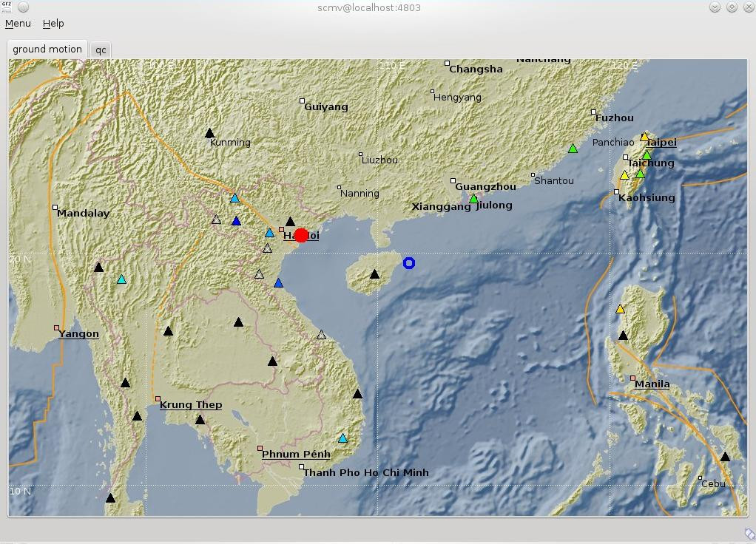The width and height of the screenshot is (756, 544).
Task: Select the blue ring marker east of Hainan
Action: click(409, 263)
